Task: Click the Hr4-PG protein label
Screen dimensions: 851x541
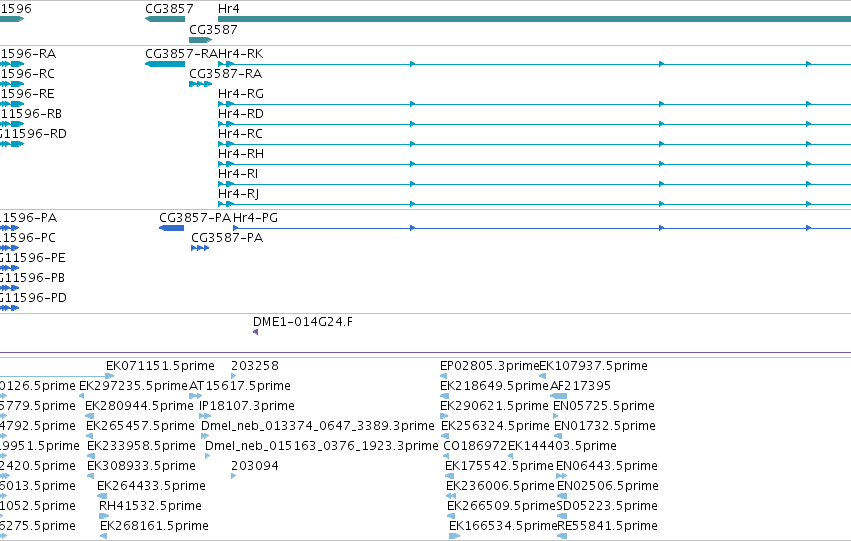Action: coord(255,218)
